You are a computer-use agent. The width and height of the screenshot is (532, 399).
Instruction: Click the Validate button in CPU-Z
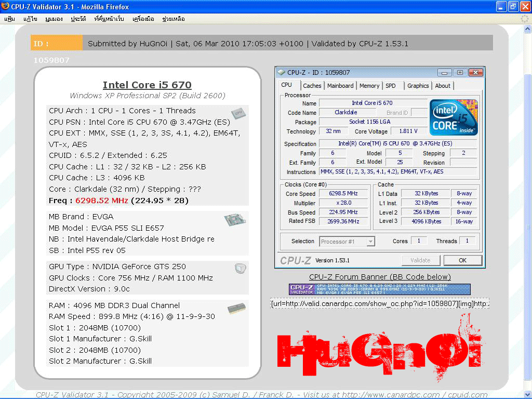tap(421, 260)
